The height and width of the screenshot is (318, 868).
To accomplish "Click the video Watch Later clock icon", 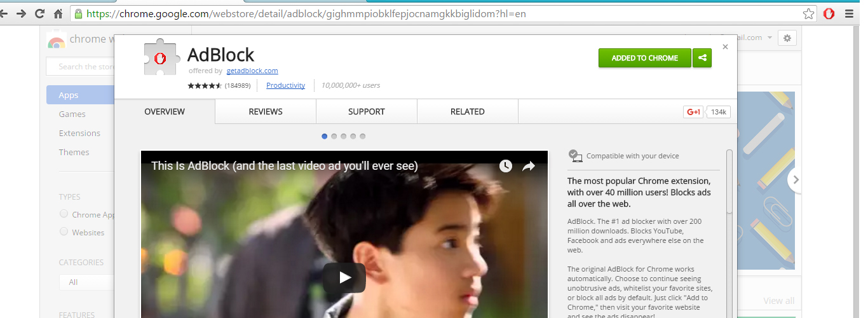I will coord(506,166).
